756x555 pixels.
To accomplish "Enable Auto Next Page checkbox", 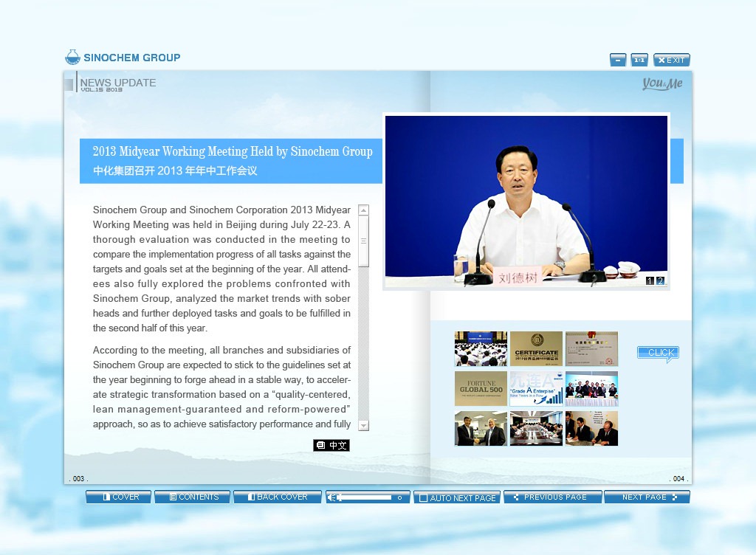I will (423, 497).
